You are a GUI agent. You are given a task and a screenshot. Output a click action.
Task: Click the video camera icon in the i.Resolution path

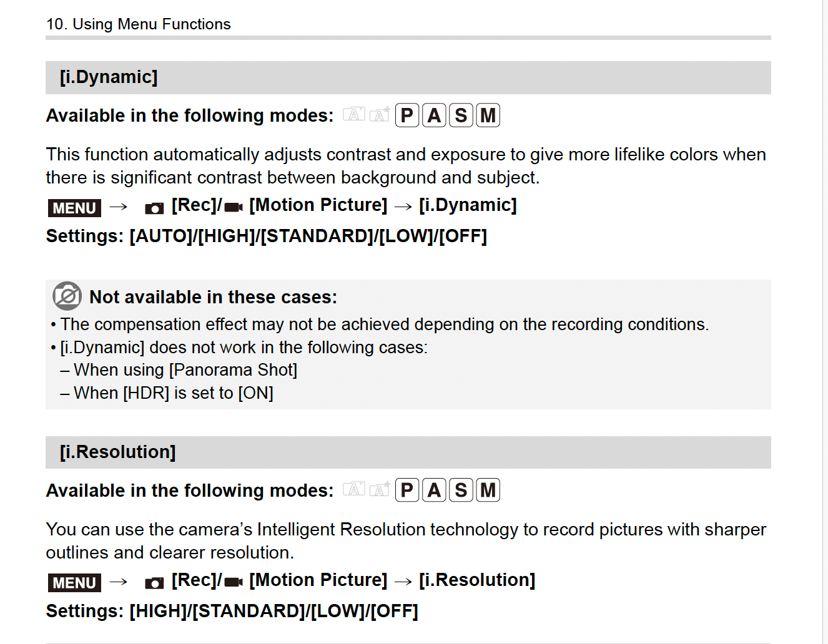click(x=234, y=582)
